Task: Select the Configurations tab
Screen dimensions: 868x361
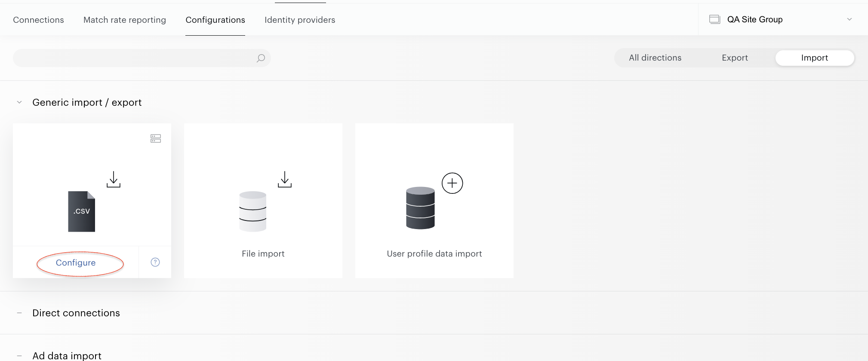Action: click(215, 20)
